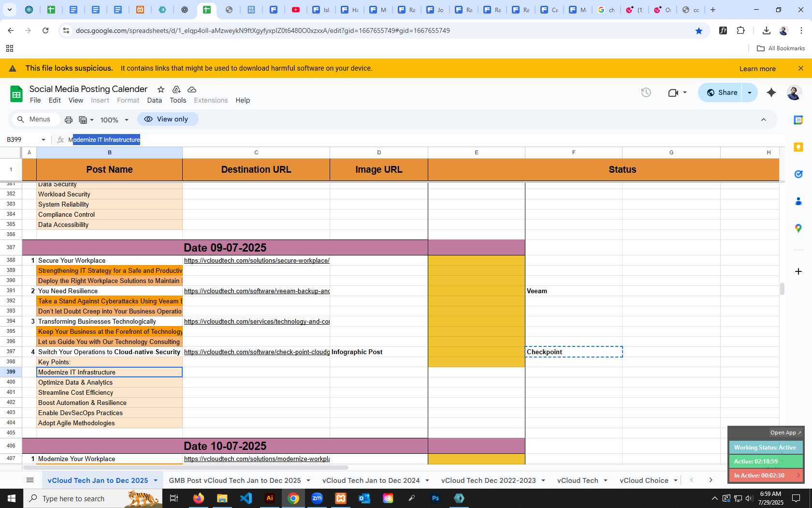Open vCloud Tech Dec 2022-2023 tab menu
The image size is (812, 508).
pos(543,480)
